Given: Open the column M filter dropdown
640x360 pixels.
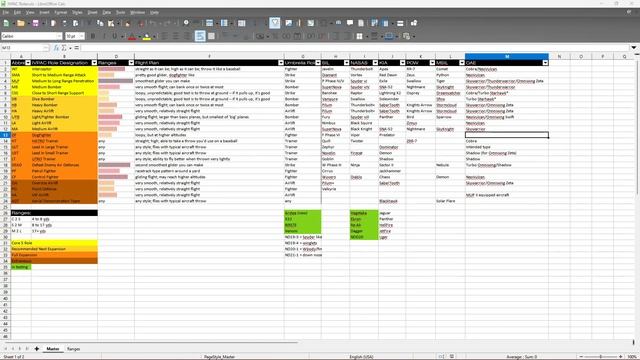Looking at the screenshot, I should [x=545, y=63].
